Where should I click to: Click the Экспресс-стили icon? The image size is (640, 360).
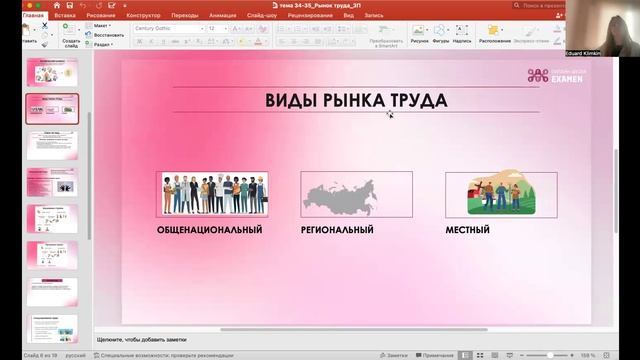(530, 31)
